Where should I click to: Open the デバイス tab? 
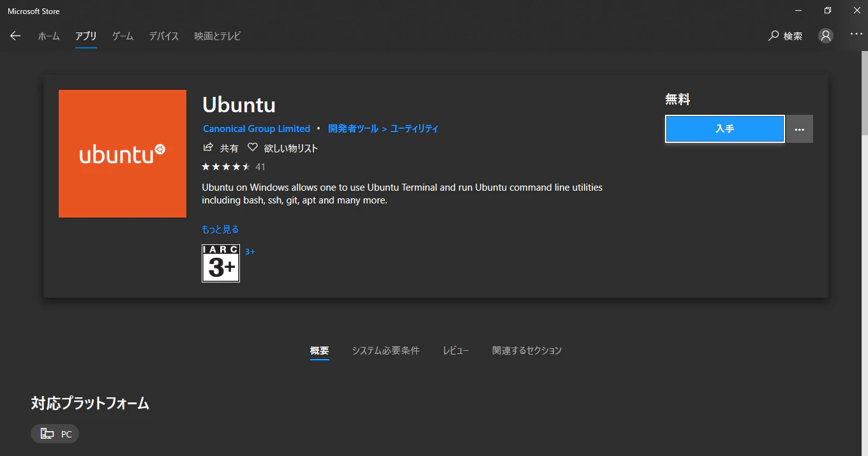coord(164,36)
